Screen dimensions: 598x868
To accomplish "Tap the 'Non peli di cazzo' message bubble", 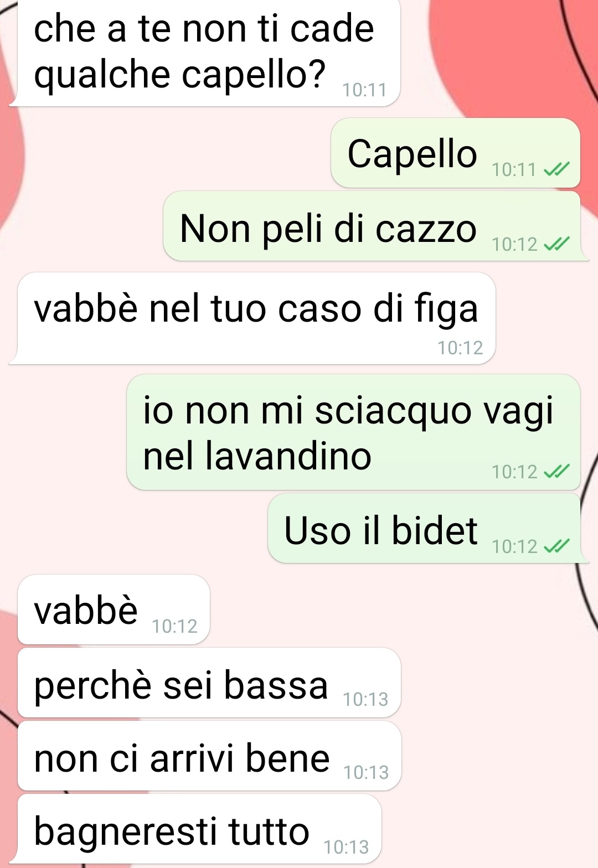I will [372, 226].
